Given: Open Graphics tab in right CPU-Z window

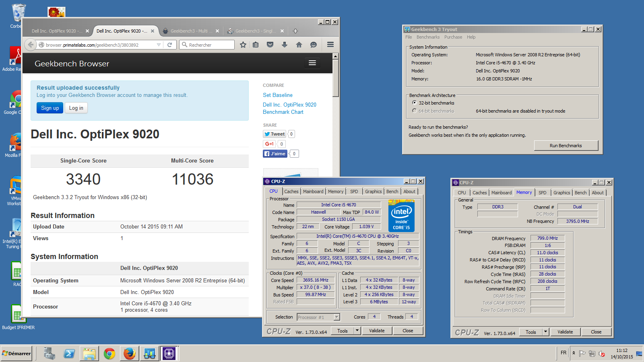Looking at the screenshot, I should point(561,193).
